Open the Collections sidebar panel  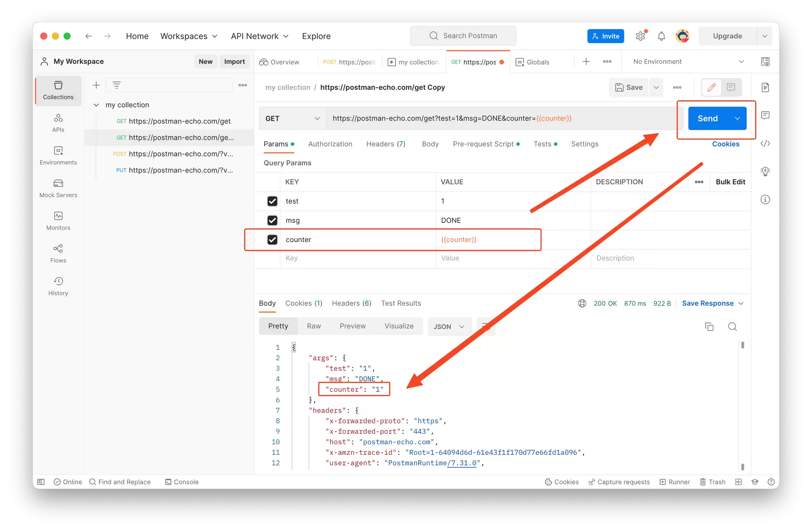point(58,91)
